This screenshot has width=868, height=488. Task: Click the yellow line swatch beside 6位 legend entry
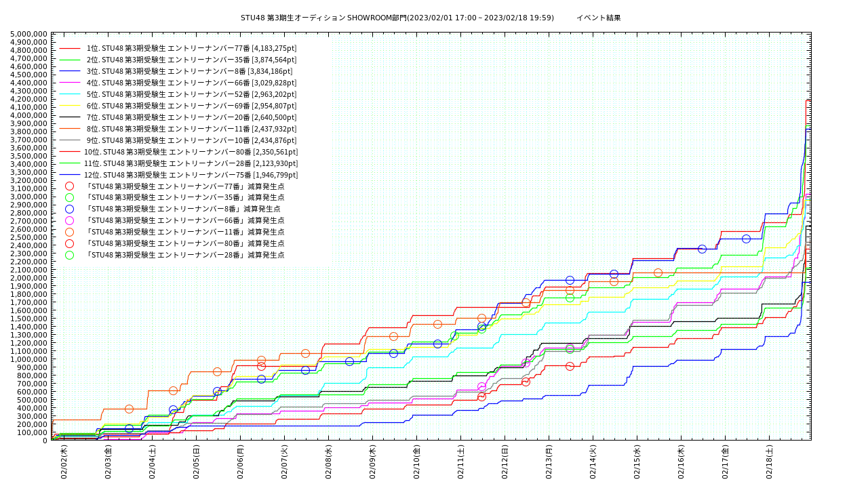point(69,106)
